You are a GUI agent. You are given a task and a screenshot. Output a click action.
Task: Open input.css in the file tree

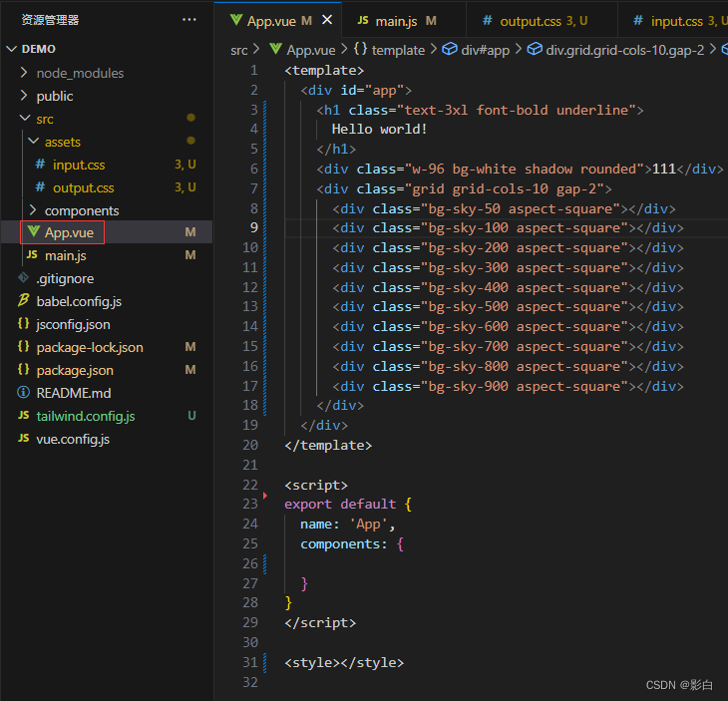pyautogui.click(x=79, y=165)
